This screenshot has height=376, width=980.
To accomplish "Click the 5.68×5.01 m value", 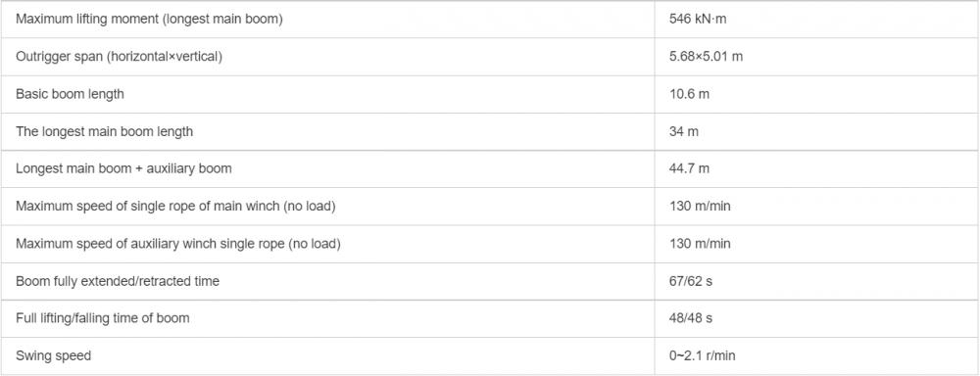I will coord(706,57).
